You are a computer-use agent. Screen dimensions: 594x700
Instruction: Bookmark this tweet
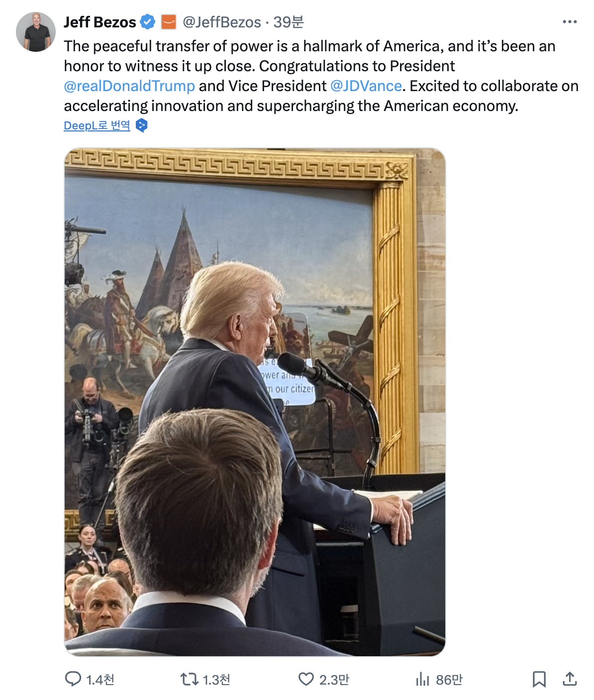(x=539, y=679)
